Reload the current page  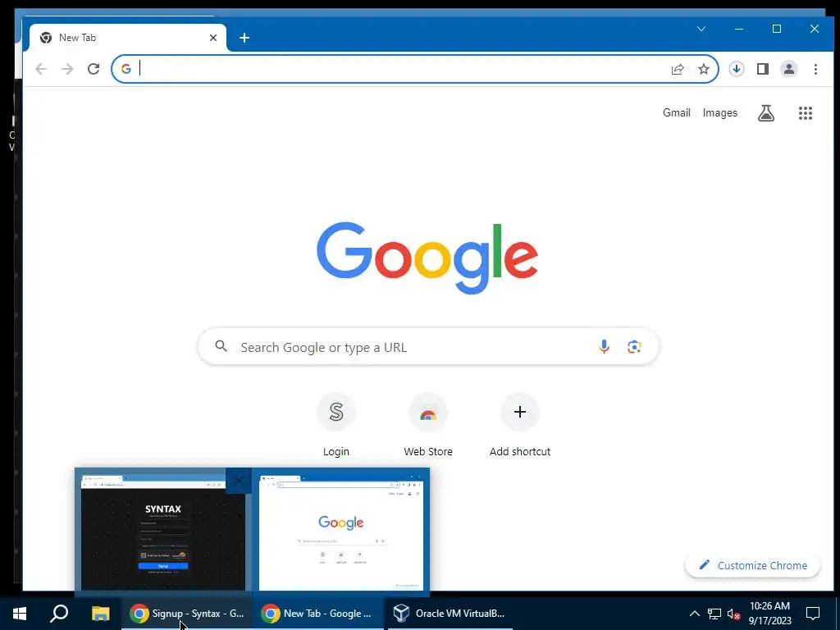[x=94, y=69]
